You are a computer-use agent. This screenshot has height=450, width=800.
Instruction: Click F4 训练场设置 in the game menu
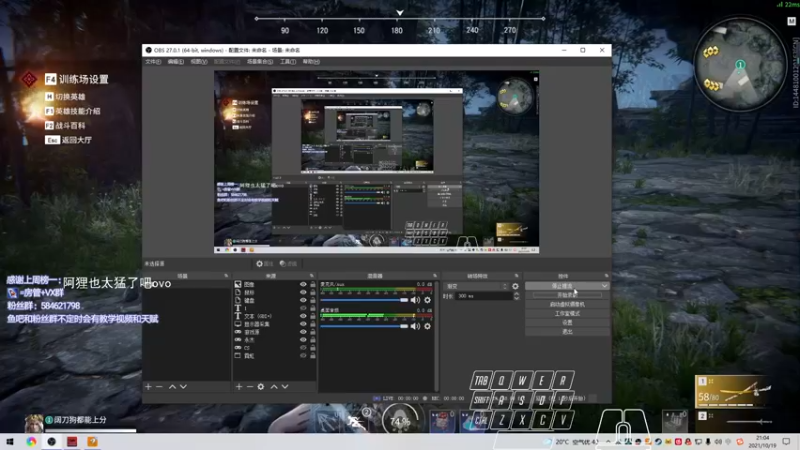coord(77,79)
